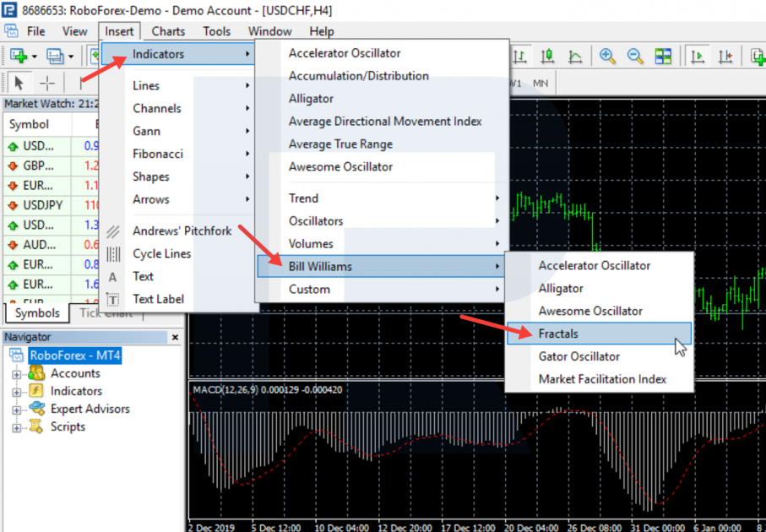
Task: Expand the Fibonacci submenu
Action: [x=178, y=154]
